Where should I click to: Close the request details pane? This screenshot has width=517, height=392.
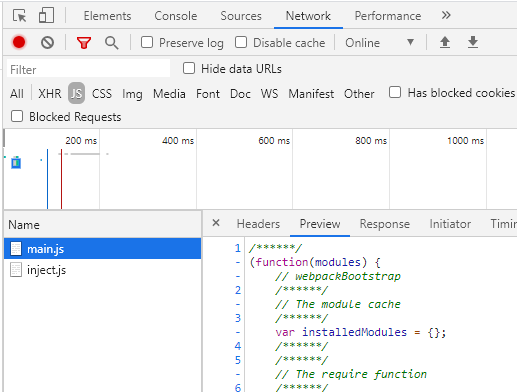point(216,223)
